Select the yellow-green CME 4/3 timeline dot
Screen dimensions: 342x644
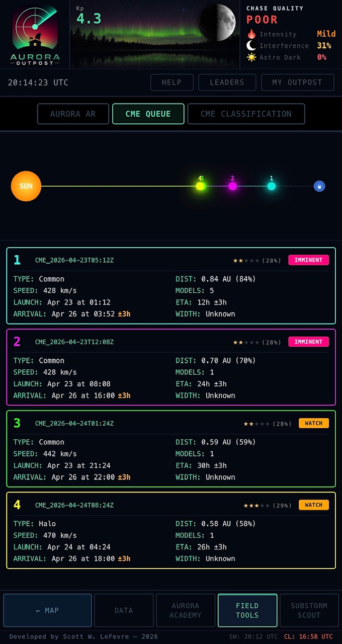point(200,186)
